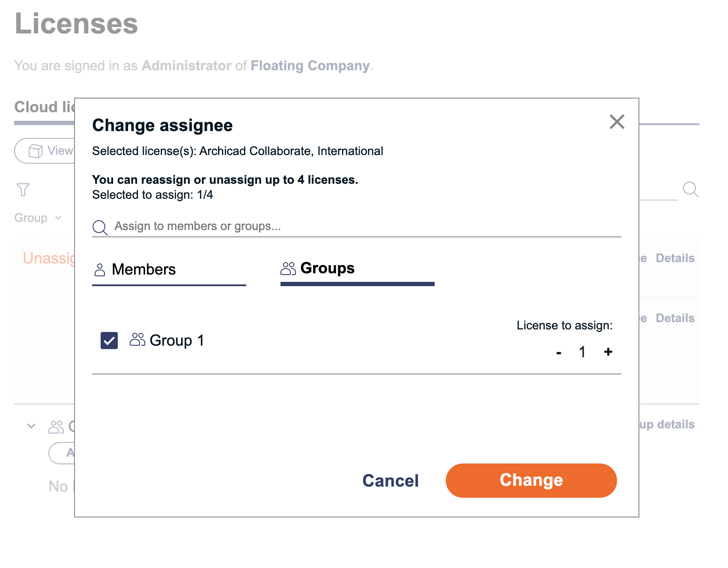Open the first Details link
728x568 pixels.
tap(675, 258)
